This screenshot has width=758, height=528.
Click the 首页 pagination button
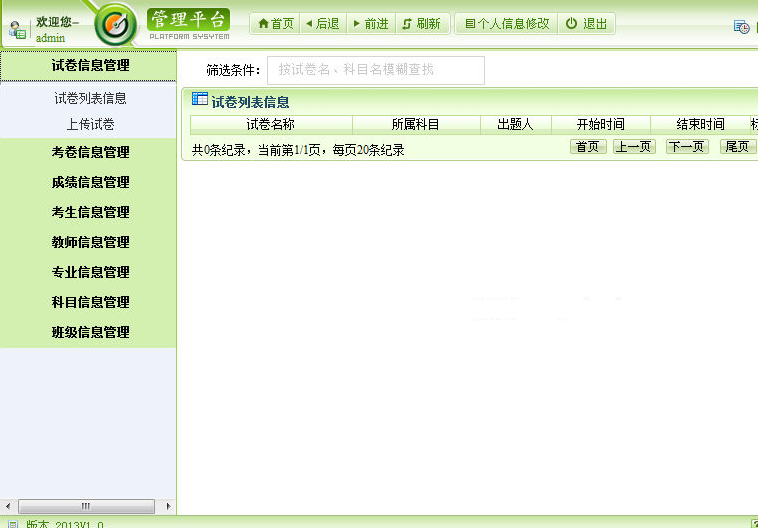[x=588, y=147]
